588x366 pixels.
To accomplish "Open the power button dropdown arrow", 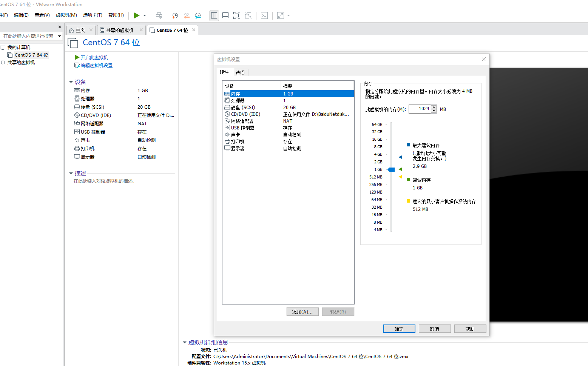I will 145,15.
